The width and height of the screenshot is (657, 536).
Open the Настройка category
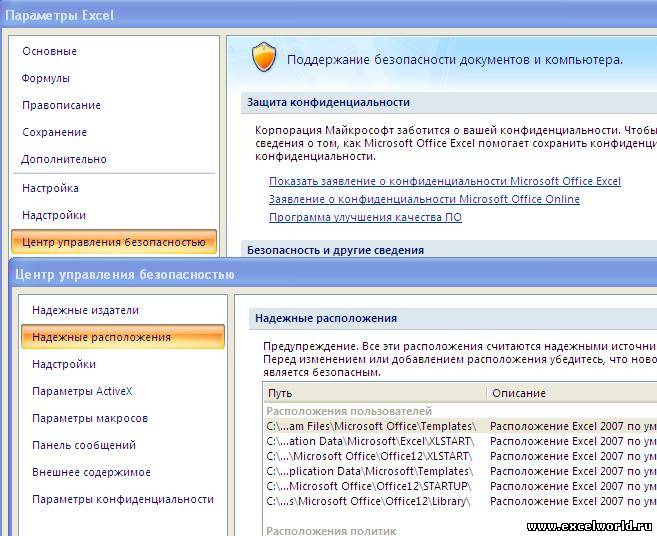[x=50, y=188]
